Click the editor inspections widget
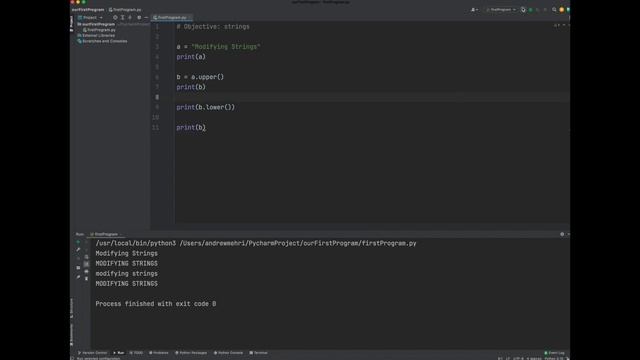 point(557,25)
